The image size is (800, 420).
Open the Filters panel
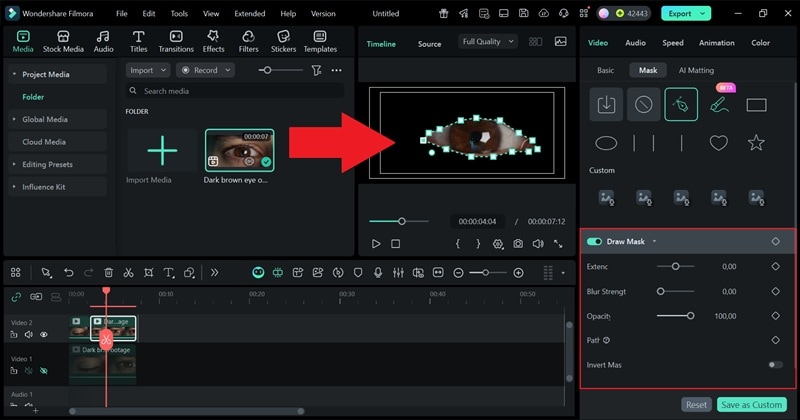248,41
